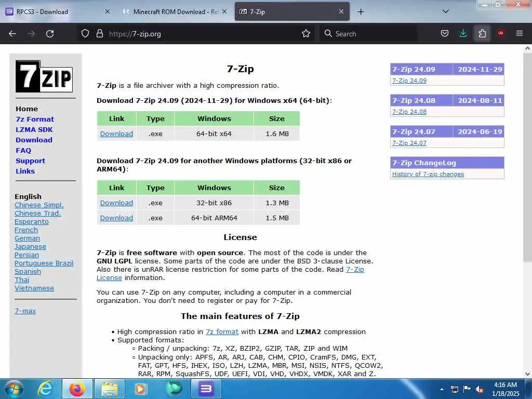This screenshot has height=399, width=532.
Task: Close the 7-Zip tab
Action: (341, 11)
